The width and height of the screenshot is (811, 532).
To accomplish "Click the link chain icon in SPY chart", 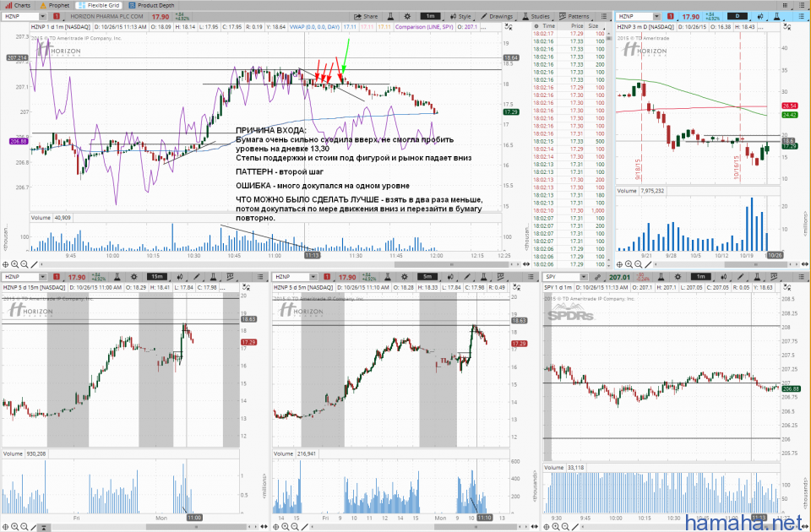I will (x=598, y=277).
